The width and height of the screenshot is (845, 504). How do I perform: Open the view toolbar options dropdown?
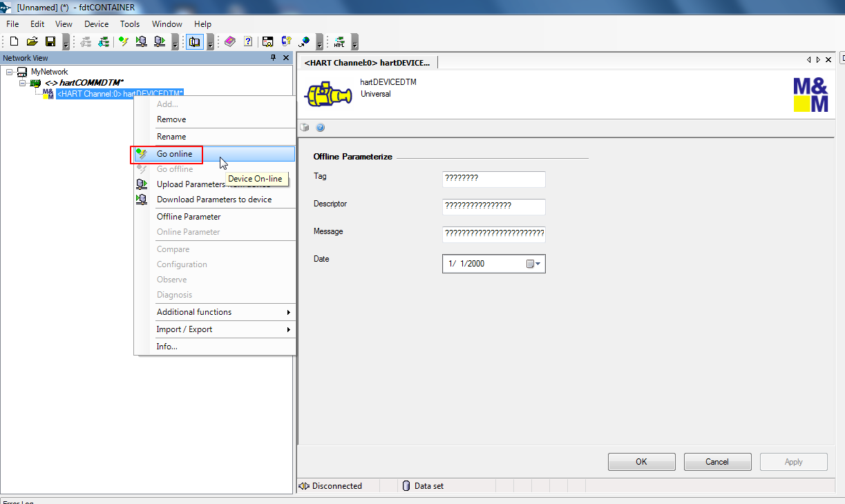tap(211, 43)
